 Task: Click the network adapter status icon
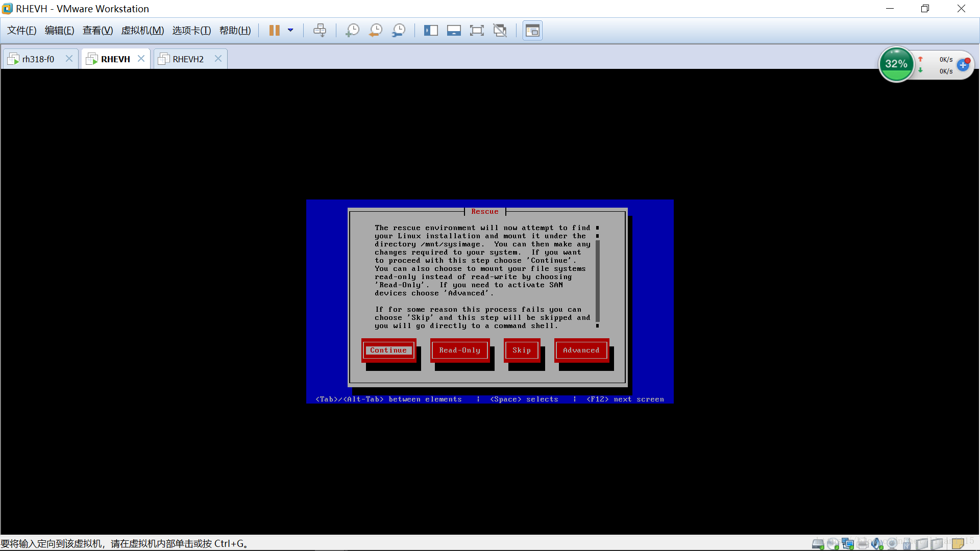[x=848, y=544]
